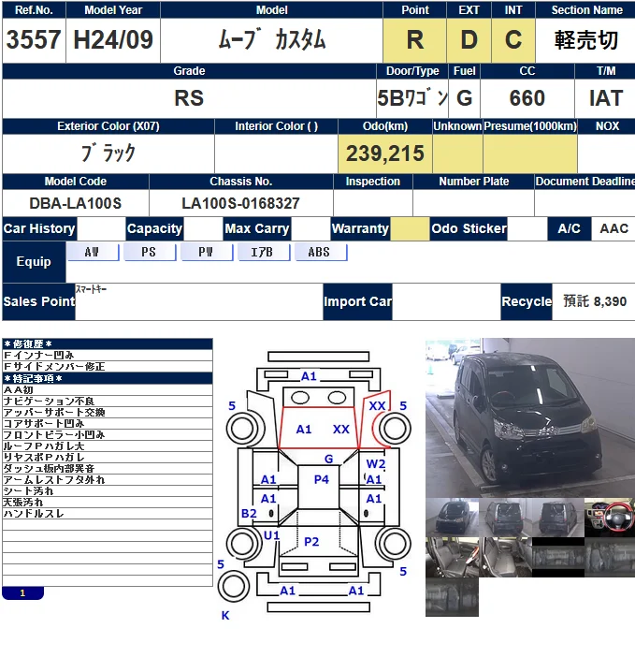The width and height of the screenshot is (635, 672).
Task: Open the large black car main photo
Action: click(529, 416)
